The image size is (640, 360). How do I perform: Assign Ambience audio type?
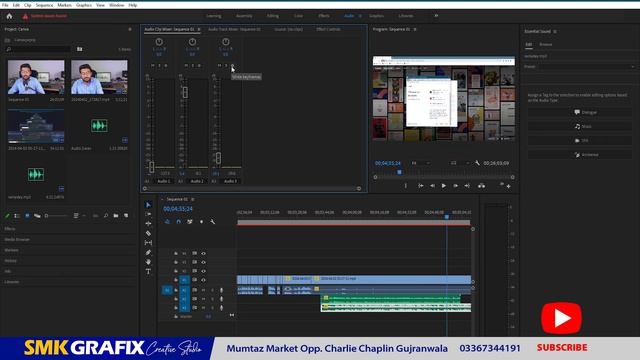pyautogui.click(x=580, y=155)
